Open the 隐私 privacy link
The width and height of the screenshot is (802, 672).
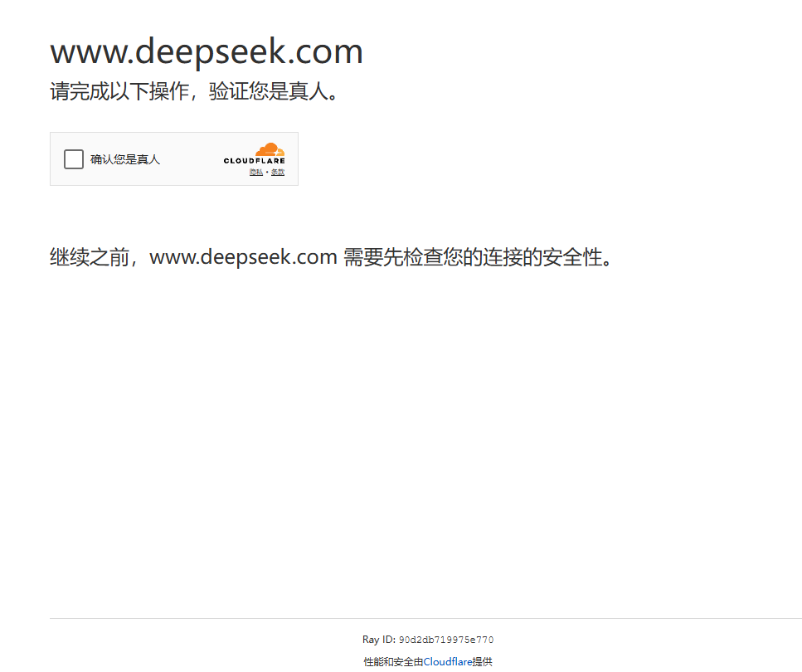256,172
